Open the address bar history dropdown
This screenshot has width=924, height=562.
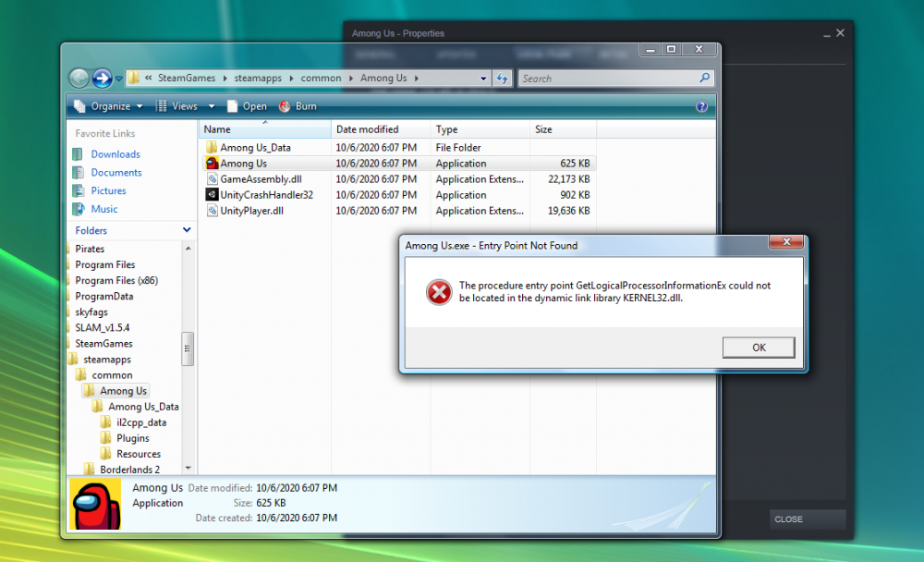tap(484, 79)
